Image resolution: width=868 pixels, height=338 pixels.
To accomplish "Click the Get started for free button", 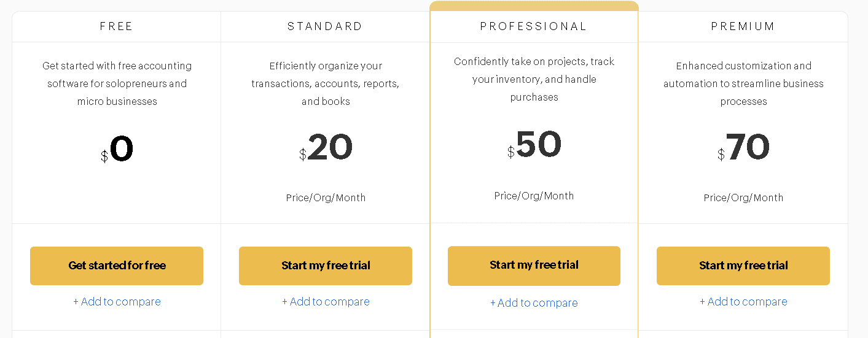I will (x=117, y=266).
